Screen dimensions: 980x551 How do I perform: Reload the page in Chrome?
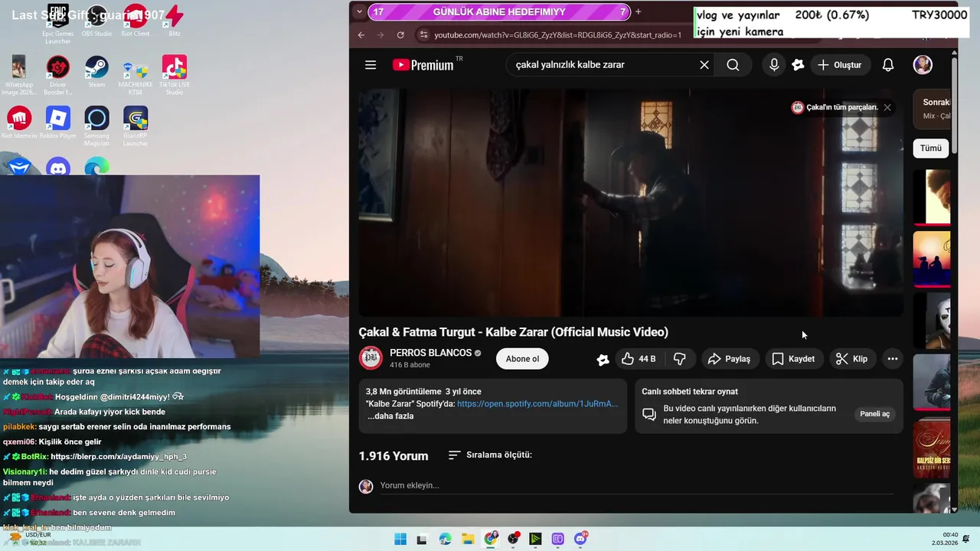(x=400, y=35)
